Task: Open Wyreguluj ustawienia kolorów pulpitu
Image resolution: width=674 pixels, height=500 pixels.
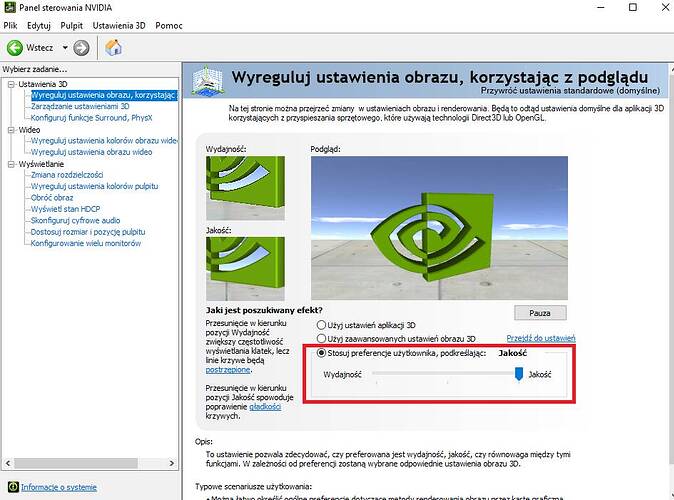Action: [x=95, y=186]
